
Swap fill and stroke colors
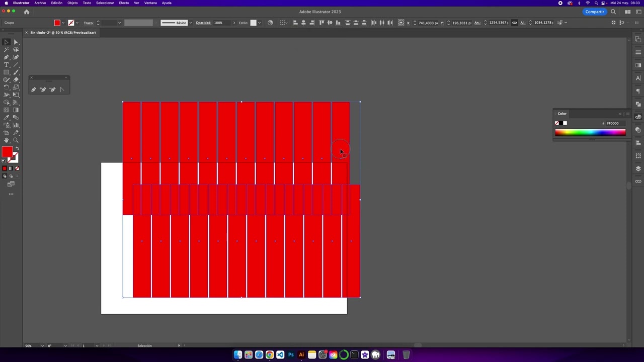pos(17,149)
